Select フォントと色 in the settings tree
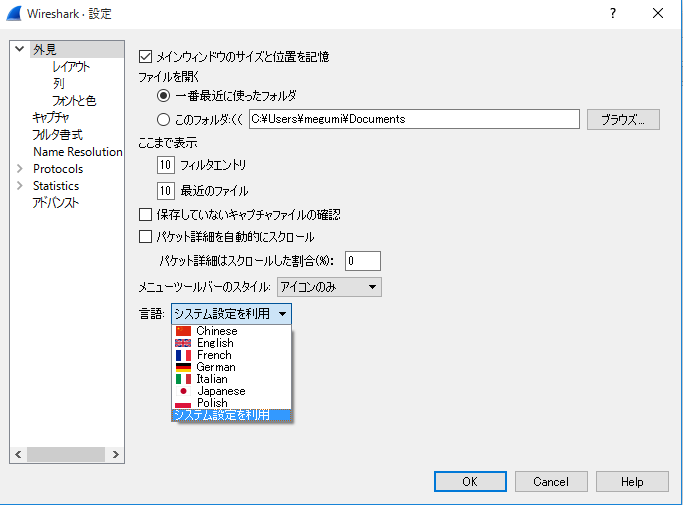The image size is (683, 505). (74, 101)
